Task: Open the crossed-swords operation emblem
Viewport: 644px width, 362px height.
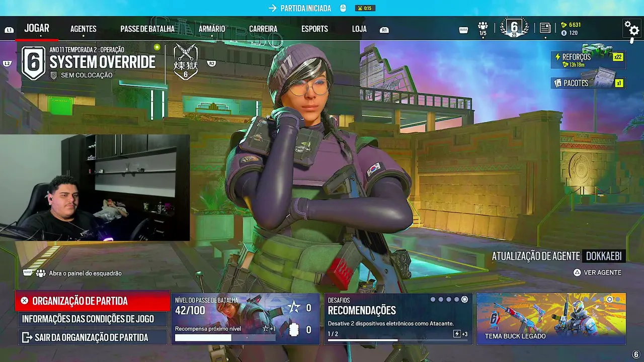Action: point(185,62)
